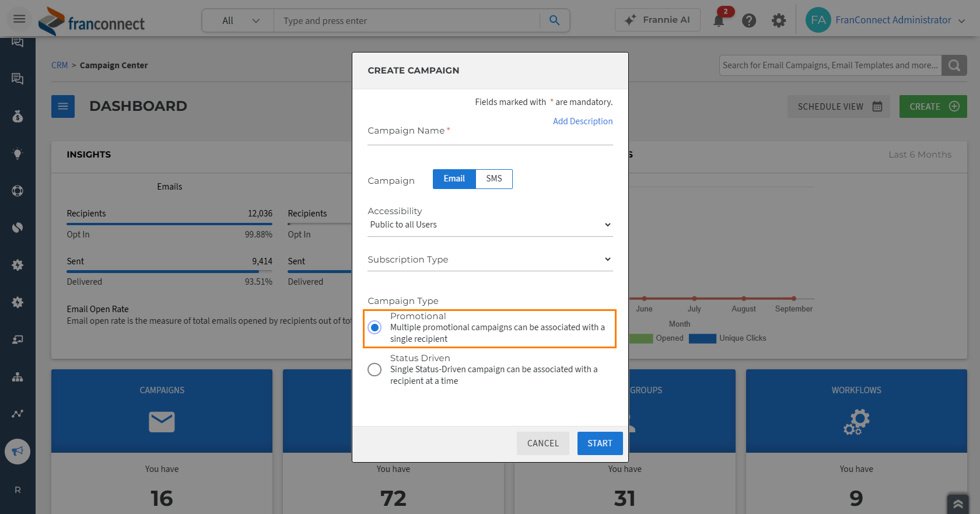Click START to begin campaign
The image size is (980, 514).
(x=600, y=443)
